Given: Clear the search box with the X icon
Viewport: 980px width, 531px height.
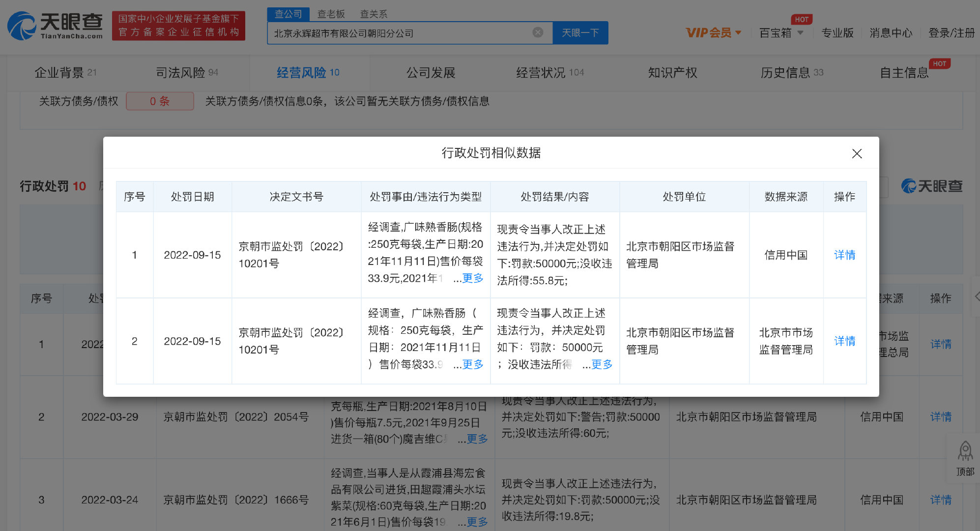Looking at the screenshot, I should pyautogui.click(x=538, y=32).
